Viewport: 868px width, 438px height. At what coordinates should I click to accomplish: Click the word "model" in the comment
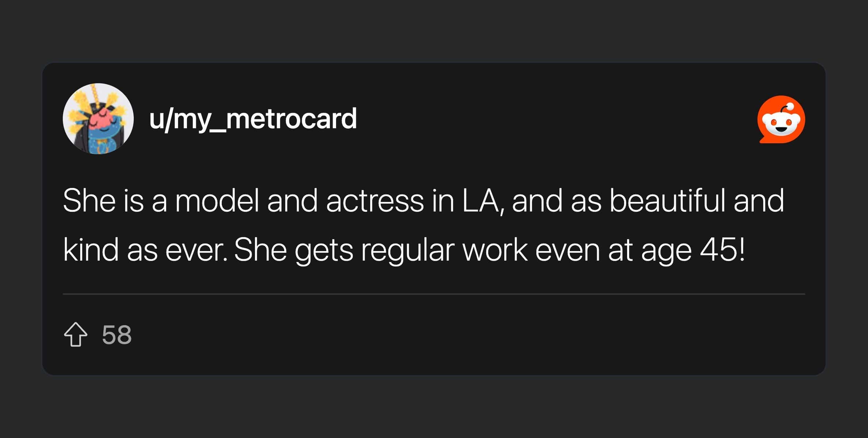tap(217, 201)
